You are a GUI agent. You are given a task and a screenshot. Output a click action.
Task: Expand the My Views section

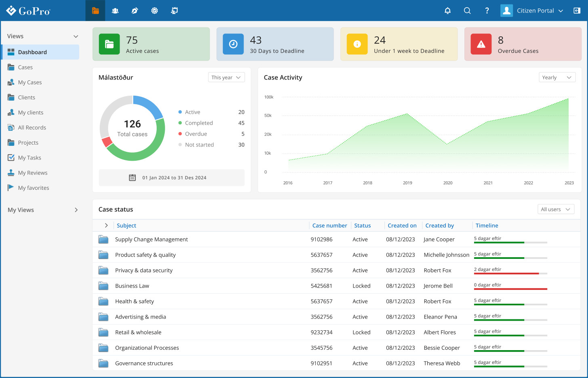pyautogui.click(x=76, y=210)
